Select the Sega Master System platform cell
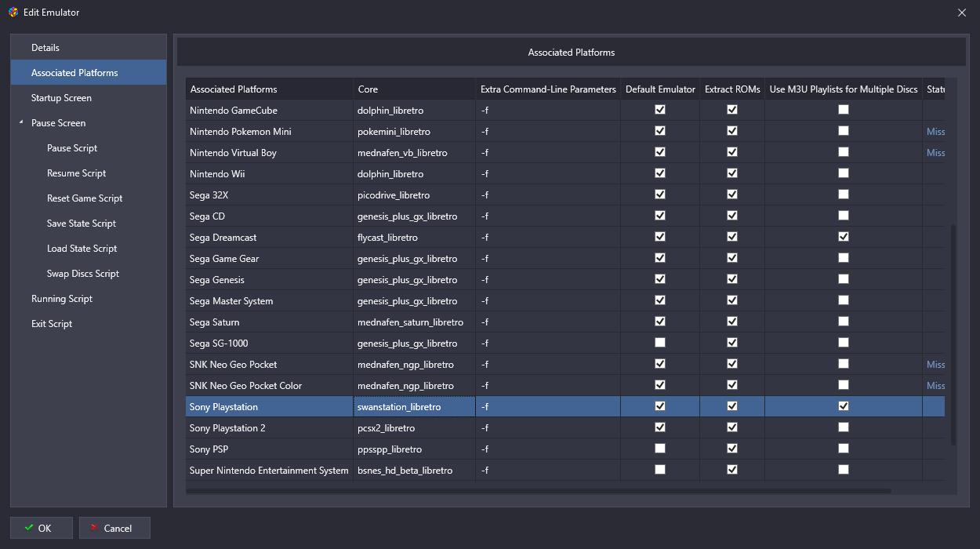This screenshot has width=980, height=549. click(269, 301)
